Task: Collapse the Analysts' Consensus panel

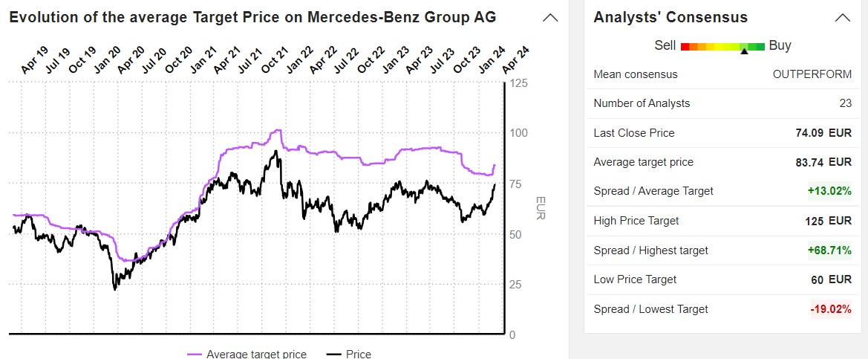Action: [x=842, y=18]
